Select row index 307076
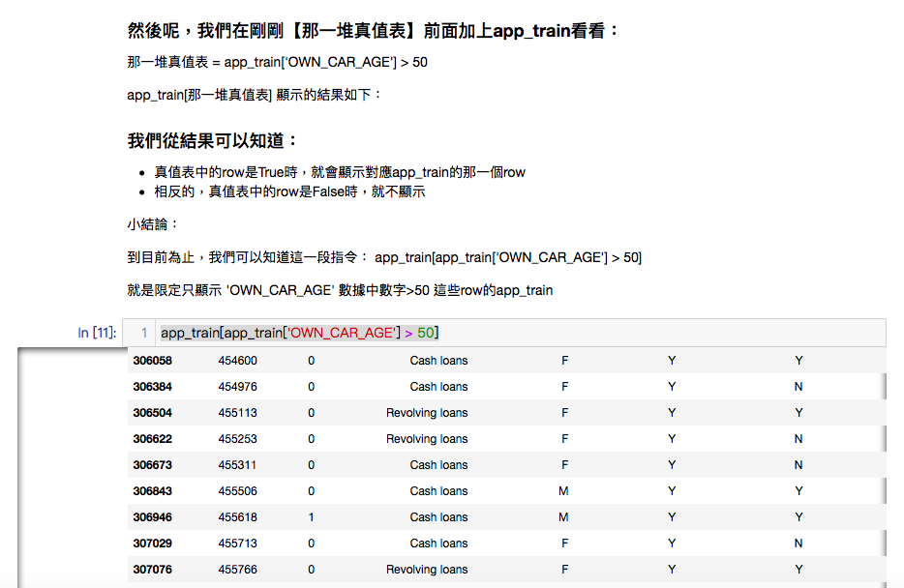 tap(152, 570)
